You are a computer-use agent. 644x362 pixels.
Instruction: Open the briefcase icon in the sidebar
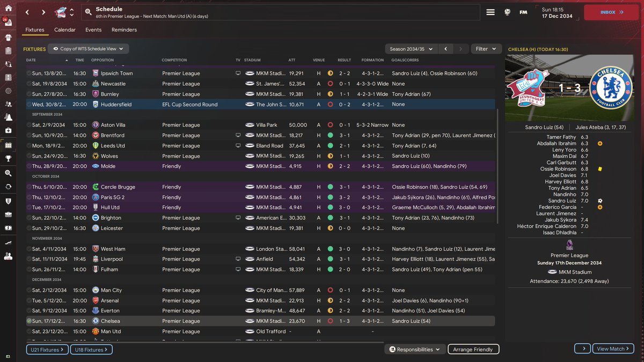[8, 215]
